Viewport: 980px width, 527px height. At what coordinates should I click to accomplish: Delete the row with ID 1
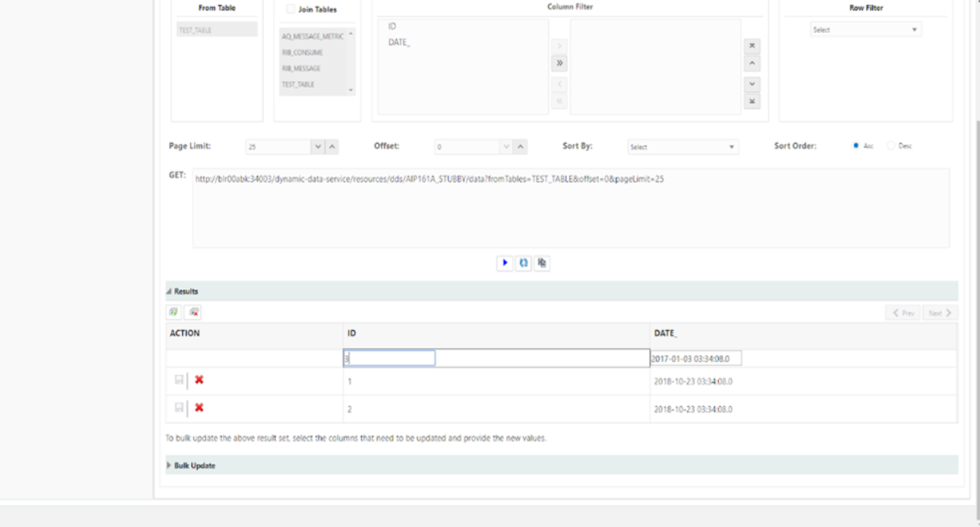pyautogui.click(x=199, y=380)
